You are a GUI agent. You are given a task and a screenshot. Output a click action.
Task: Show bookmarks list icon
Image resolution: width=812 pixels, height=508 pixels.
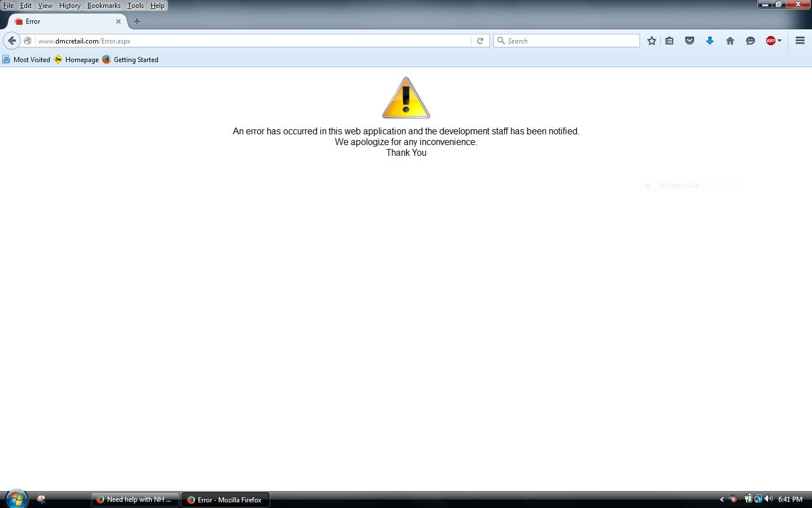pyautogui.click(x=669, y=41)
